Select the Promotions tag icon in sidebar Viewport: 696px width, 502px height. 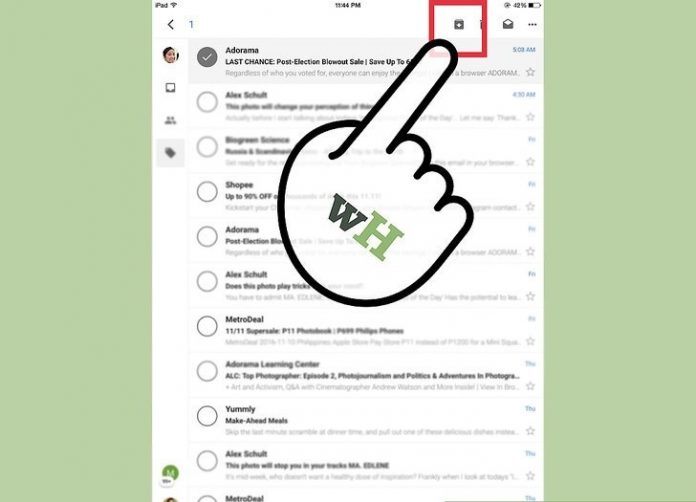(170, 153)
